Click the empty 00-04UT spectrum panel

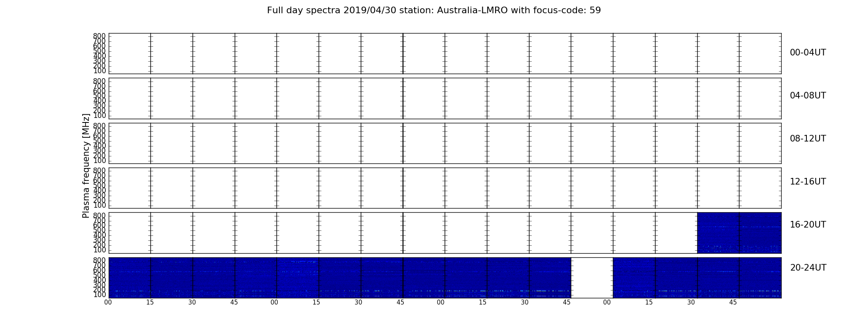pos(445,53)
